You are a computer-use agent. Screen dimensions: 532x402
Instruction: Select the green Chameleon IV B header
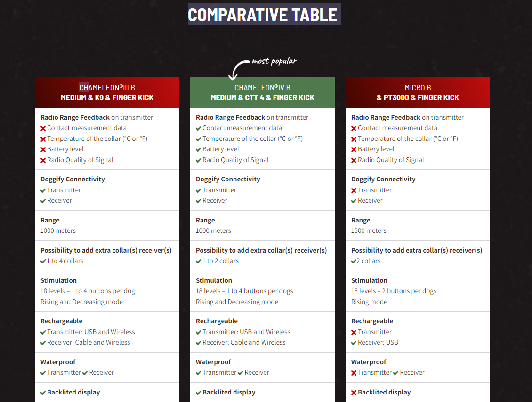(x=262, y=92)
